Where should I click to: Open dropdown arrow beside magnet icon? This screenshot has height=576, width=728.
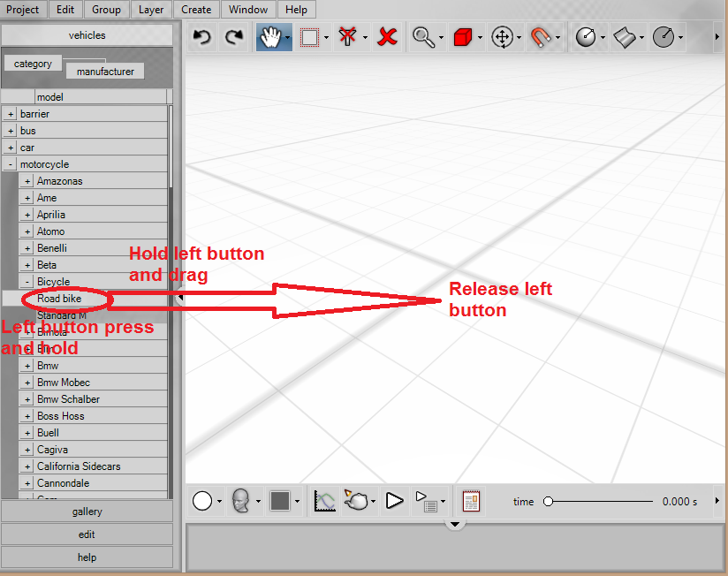[557, 38]
